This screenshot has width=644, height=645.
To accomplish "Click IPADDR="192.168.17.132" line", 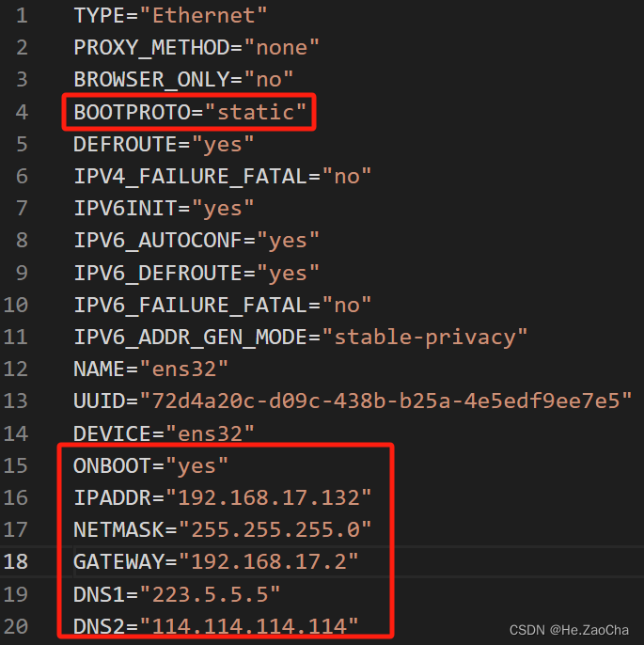I will pos(223,497).
